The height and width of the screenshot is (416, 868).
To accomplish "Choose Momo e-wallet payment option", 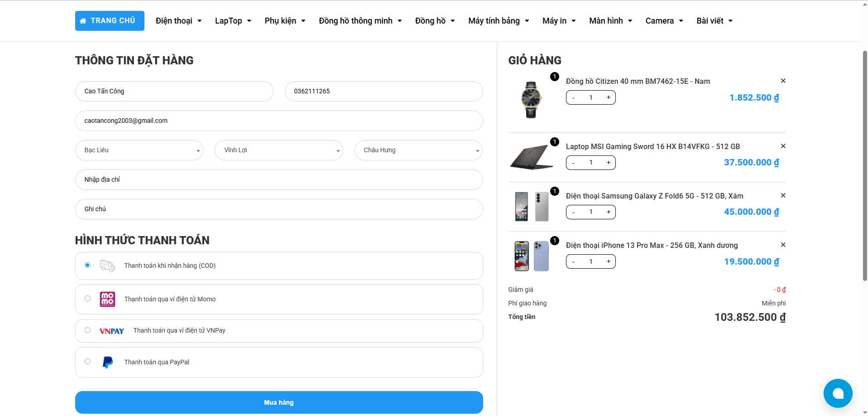I will pyautogui.click(x=88, y=299).
